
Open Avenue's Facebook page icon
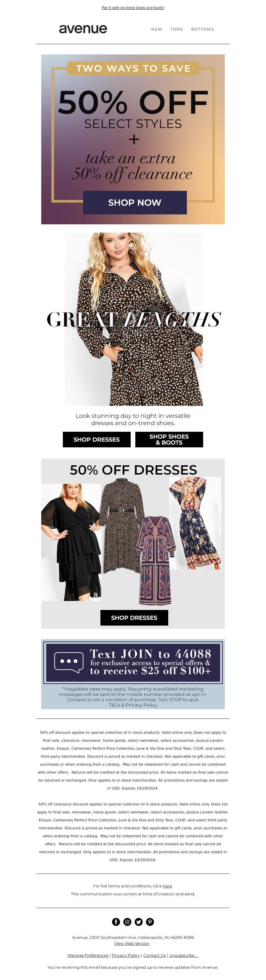point(116,921)
